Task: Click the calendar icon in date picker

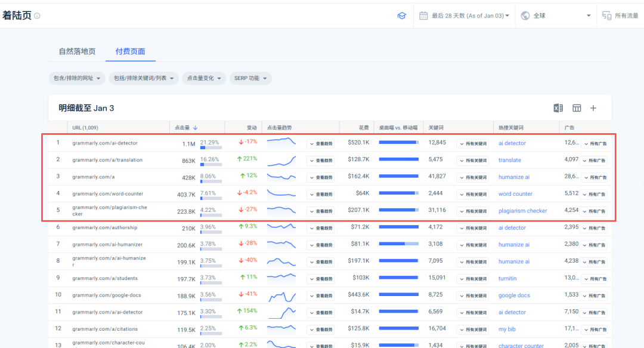Action: [x=423, y=16]
